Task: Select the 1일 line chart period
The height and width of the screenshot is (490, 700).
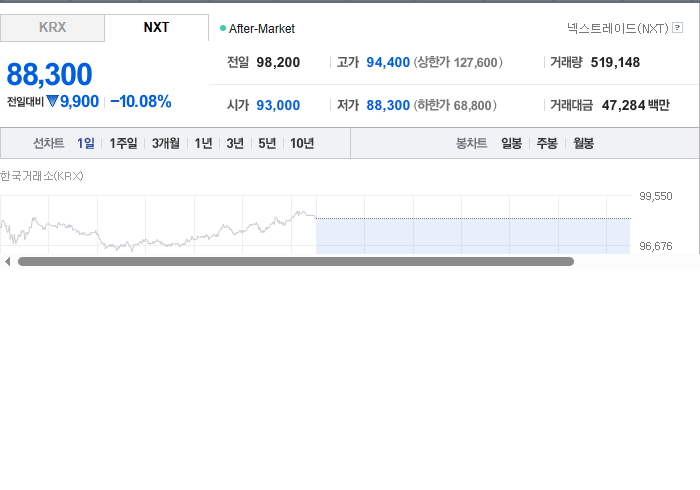Action: (x=86, y=143)
